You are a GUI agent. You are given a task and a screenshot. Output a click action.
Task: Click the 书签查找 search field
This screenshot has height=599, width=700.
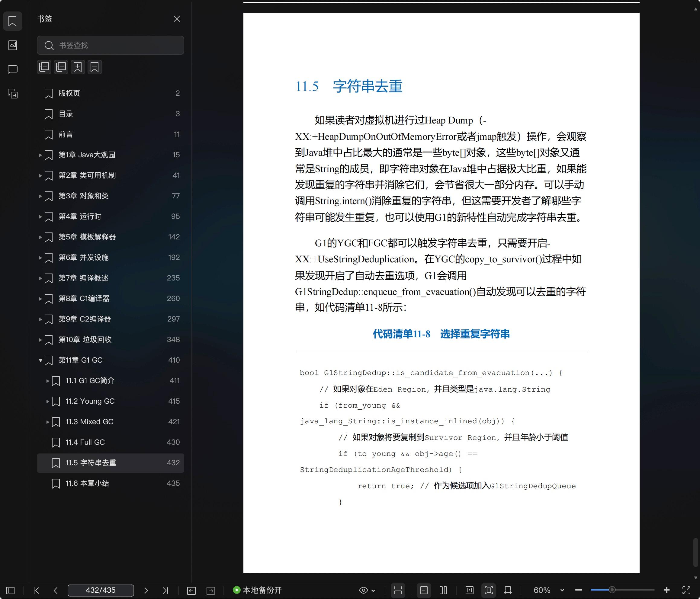[111, 45]
